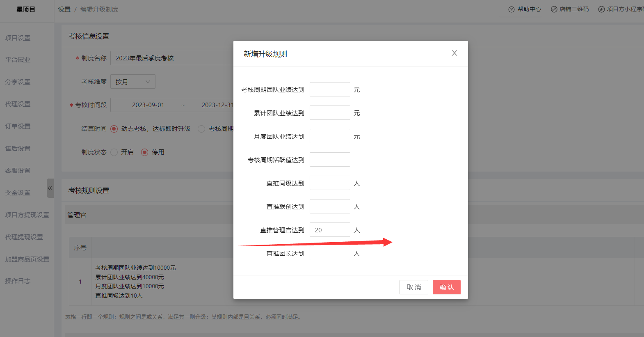The width and height of the screenshot is (644, 337).
Task: Expand the 考核维度 按月 dropdown
Action: 132,82
